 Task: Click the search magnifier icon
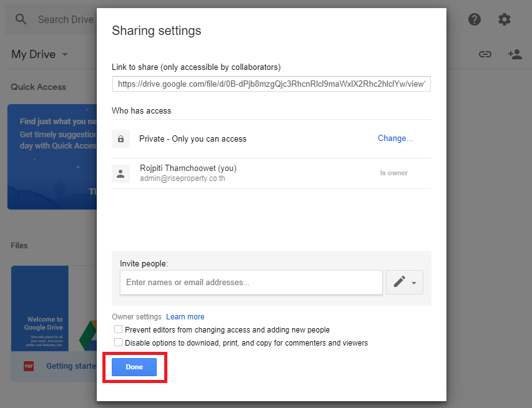coord(21,19)
